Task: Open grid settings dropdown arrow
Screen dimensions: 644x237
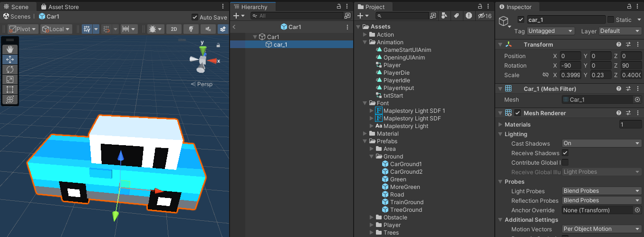Action: (96, 29)
